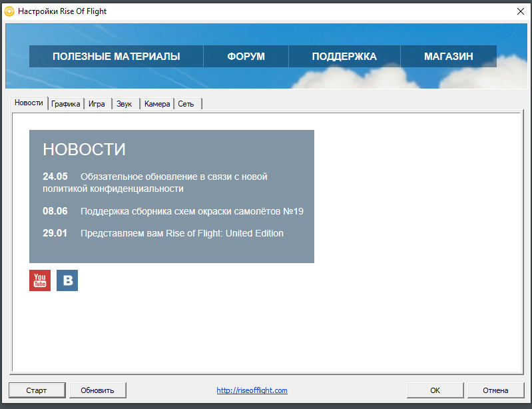
Task: Click the Rise of Flight title bar icon
Action: point(9,11)
